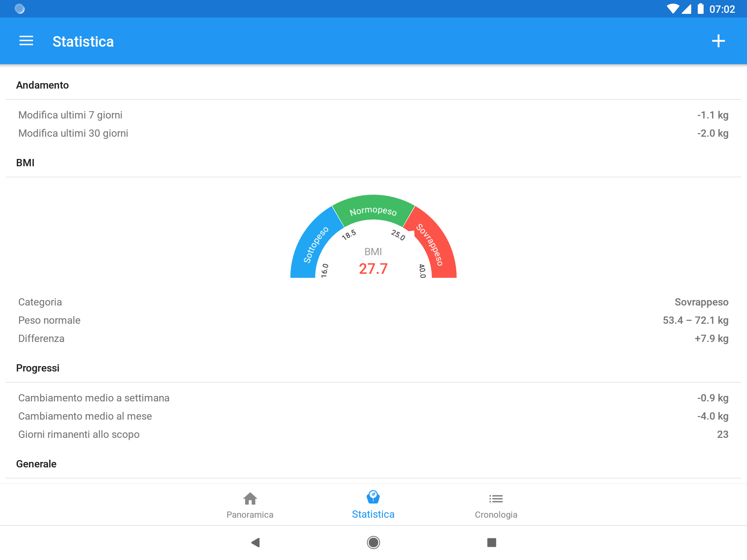Tap the WiFi status bar icon
The image size is (747, 560).
[673, 9]
